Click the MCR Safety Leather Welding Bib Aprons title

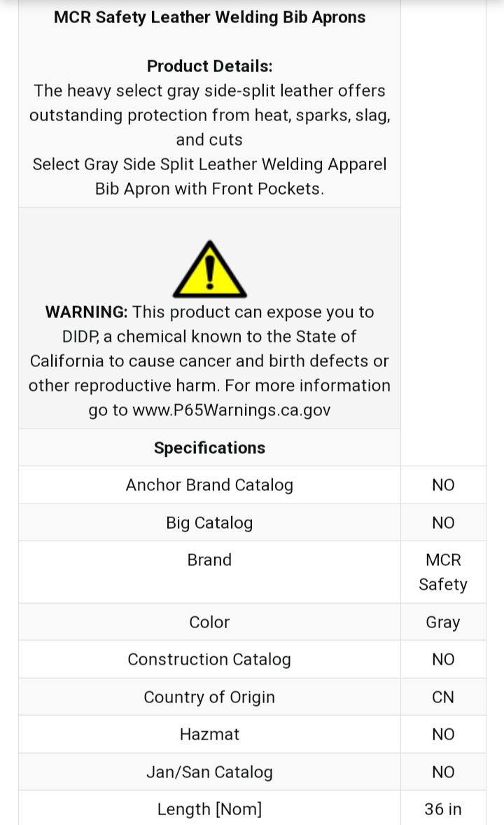[209, 18]
